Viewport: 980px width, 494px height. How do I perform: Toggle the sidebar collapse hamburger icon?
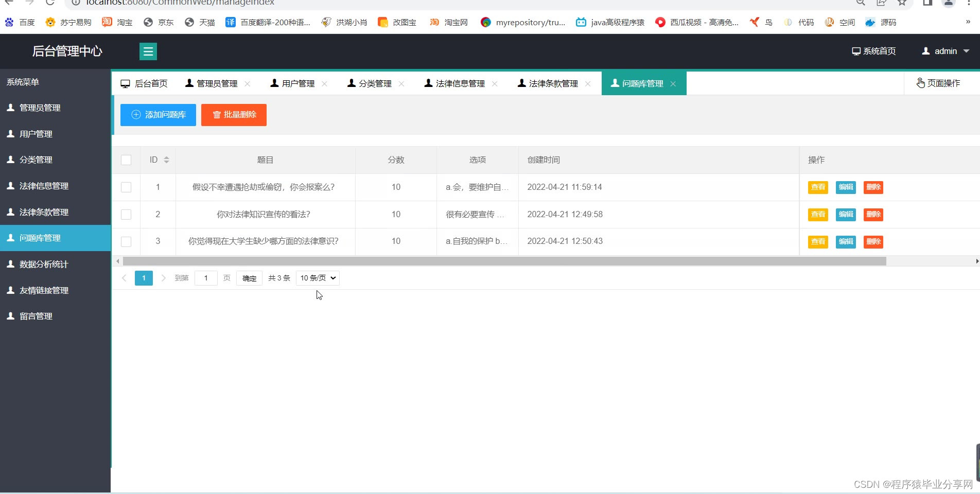coord(148,51)
